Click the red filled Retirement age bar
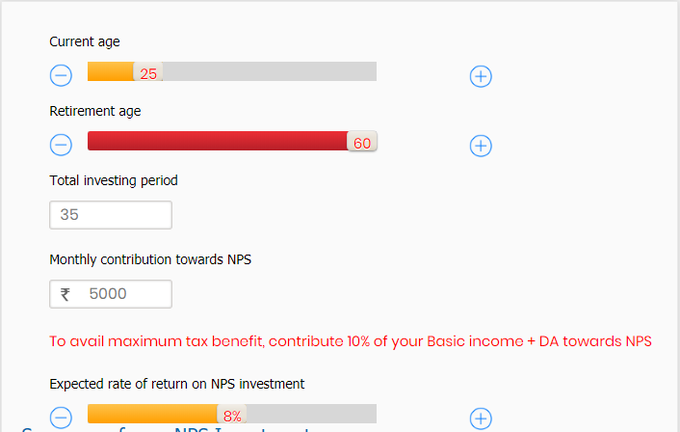 click(217, 141)
